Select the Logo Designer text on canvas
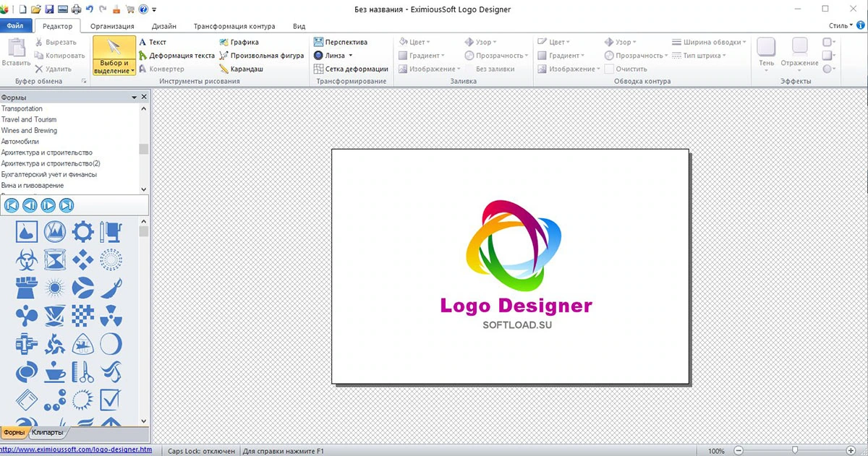Screen dimensions: 868x456 [516, 306]
